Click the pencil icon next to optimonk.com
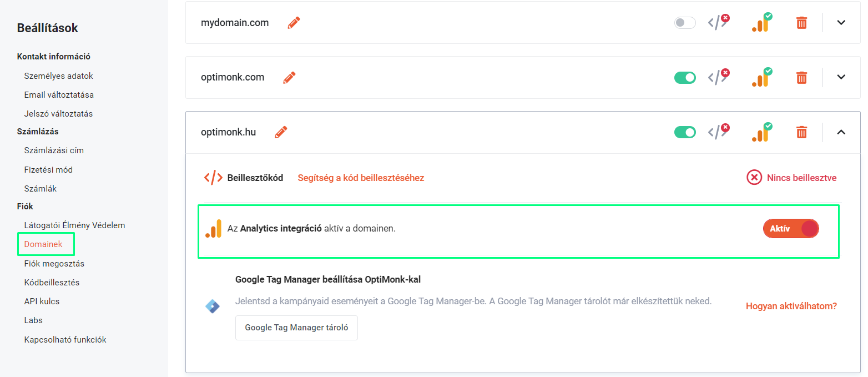 click(x=289, y=77)
